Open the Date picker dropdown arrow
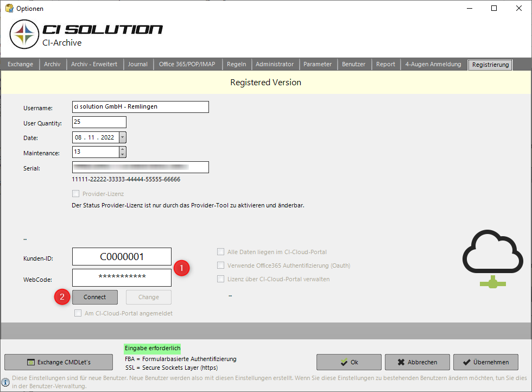The height and width of the screenshot is (392, 532). [x=122, y=137]
